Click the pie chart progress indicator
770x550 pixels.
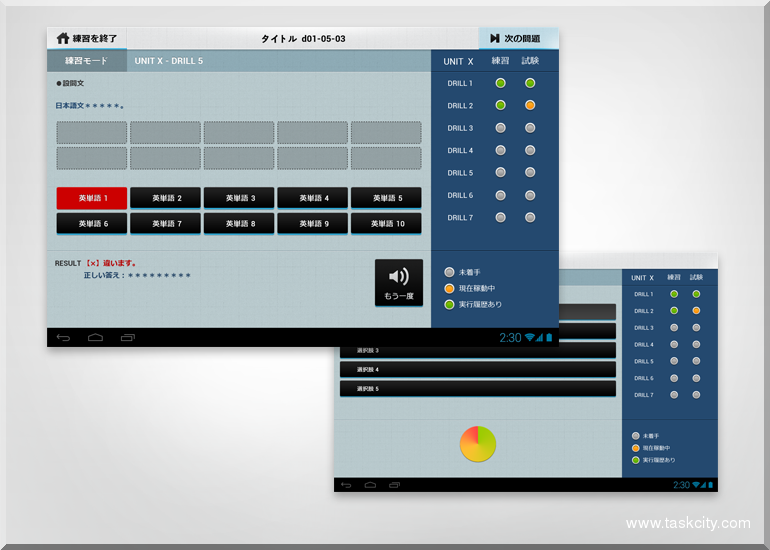click(x=478, y=443)
